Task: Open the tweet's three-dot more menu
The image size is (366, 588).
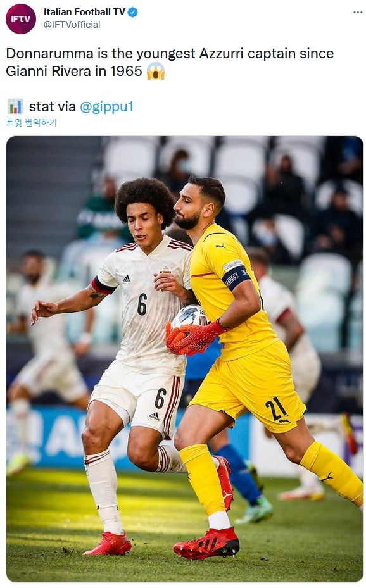Action: [x=358, y=13]
